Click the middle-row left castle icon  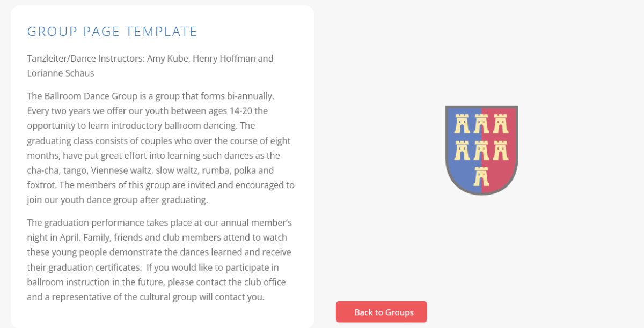462,151
